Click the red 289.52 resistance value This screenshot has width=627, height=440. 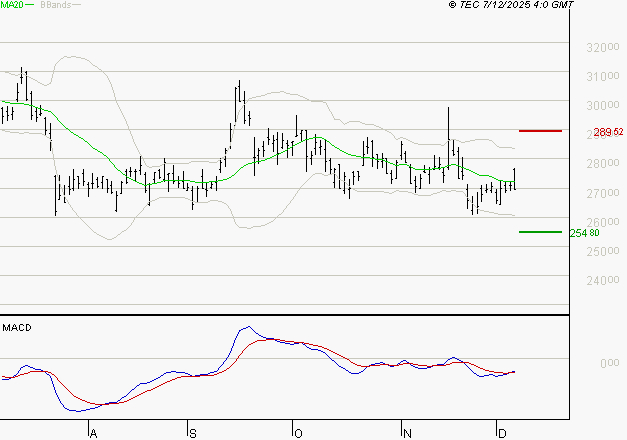pos(608,132)
